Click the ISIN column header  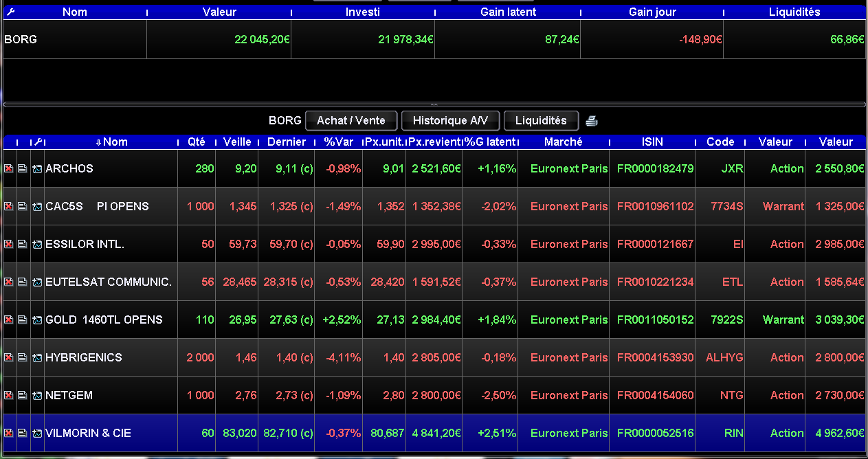pos(652,142)
